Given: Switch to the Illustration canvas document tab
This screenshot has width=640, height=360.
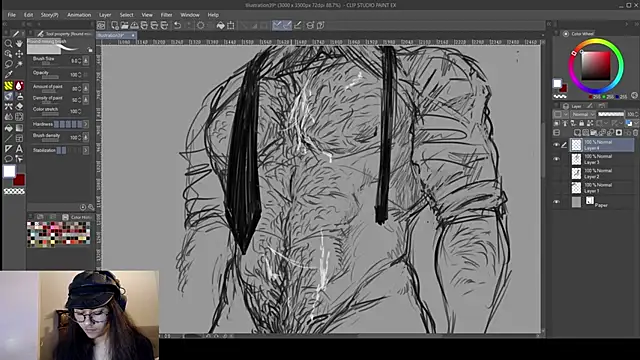Looking at the screenshot, I should [x=116, y=36].
